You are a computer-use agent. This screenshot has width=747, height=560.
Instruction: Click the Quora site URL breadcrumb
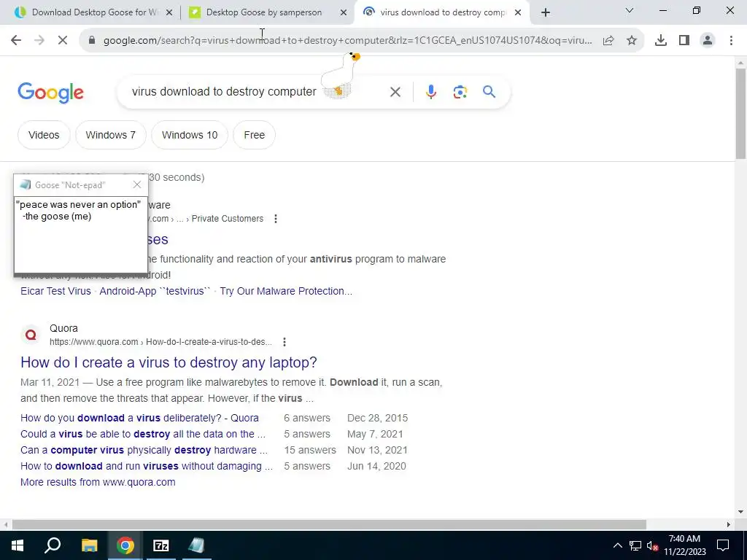[160, 342]
